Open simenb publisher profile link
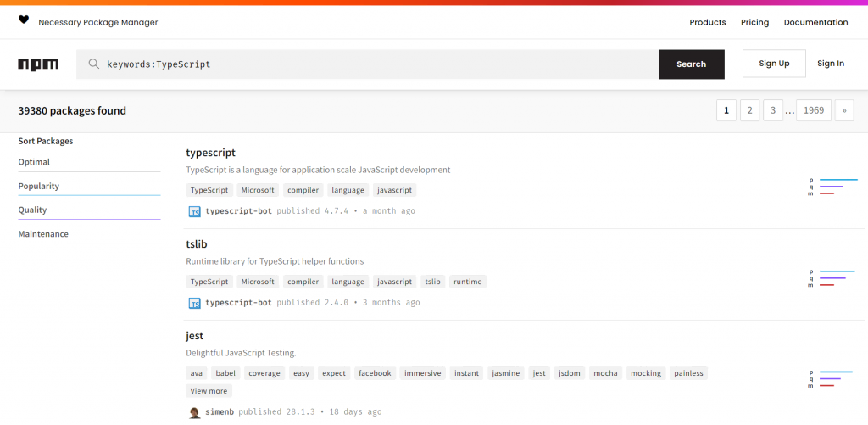This screenshot has height=425, width=868. click(x=220, y=412)
